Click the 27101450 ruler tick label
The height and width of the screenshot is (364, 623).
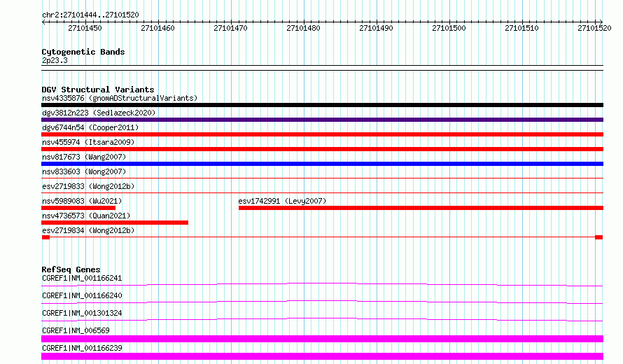click(x=85, y=28)
